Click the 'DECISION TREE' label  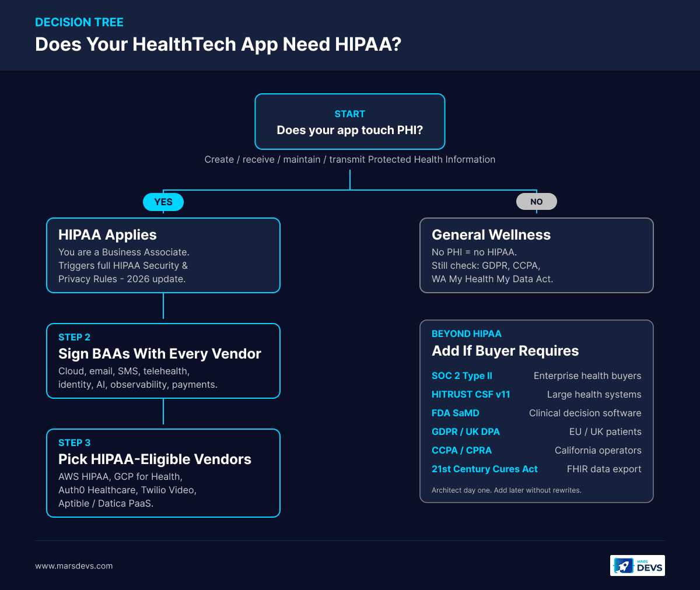(x=79, y=23)
